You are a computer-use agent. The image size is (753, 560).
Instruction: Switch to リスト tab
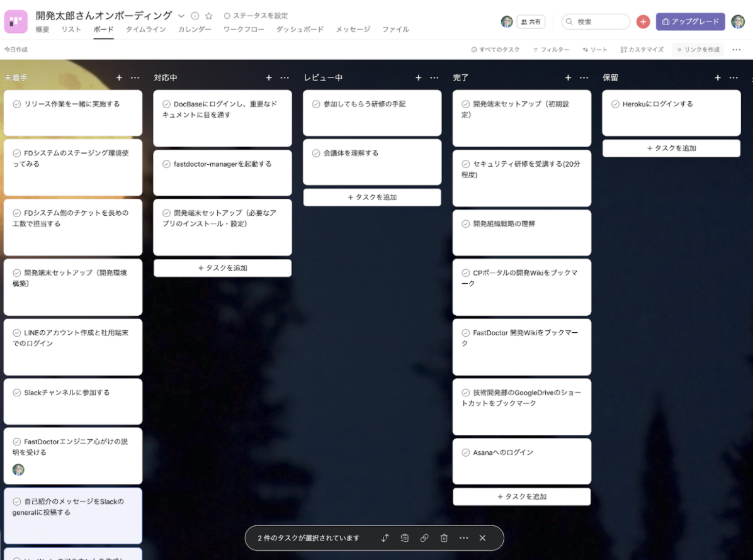tap(71, 30)
